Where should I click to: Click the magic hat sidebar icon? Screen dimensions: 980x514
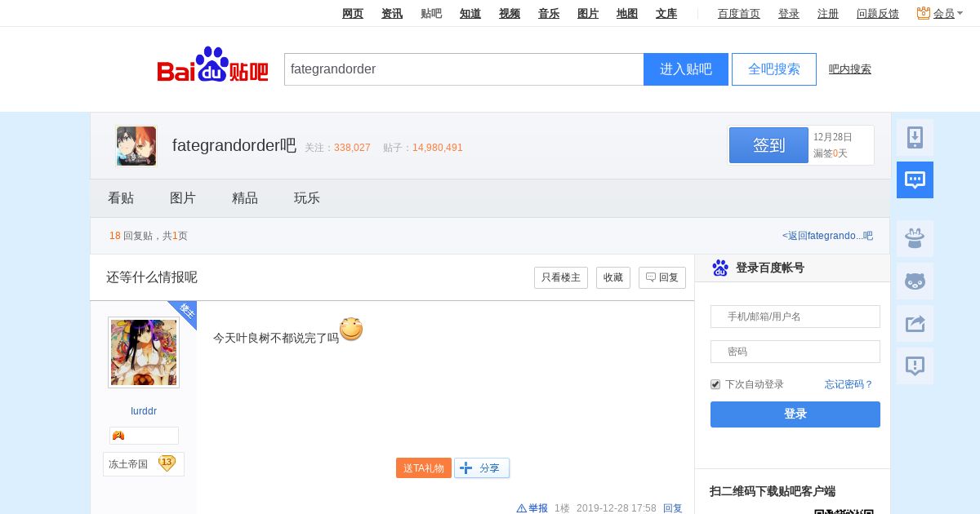click(915, 239)
